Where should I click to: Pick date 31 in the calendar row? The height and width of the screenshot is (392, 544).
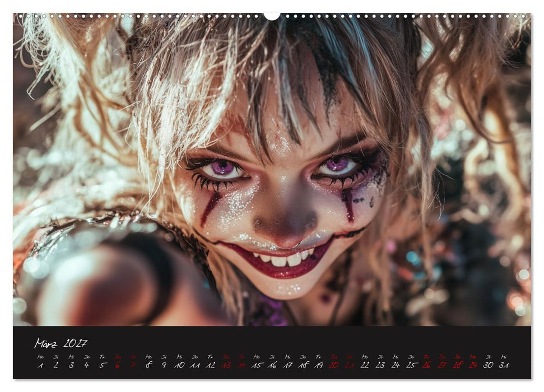click(x=504, y=365)
